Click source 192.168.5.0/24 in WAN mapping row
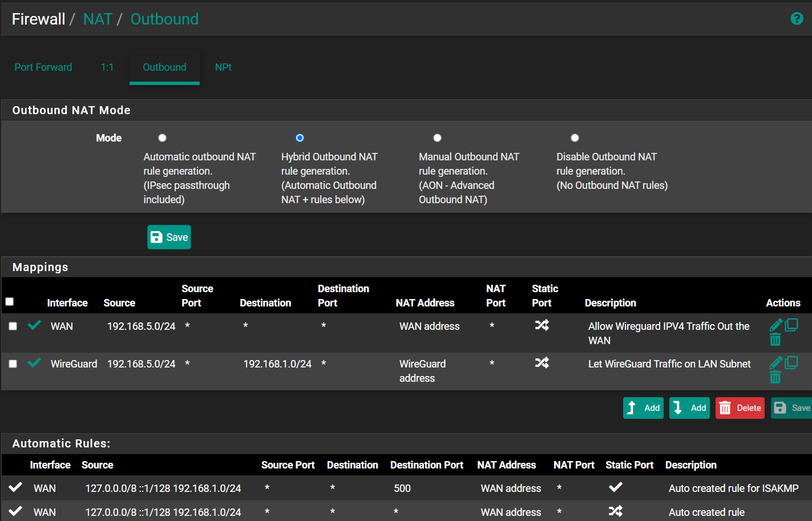This screenshot has width=812, height=521. [x=141, y=326]
